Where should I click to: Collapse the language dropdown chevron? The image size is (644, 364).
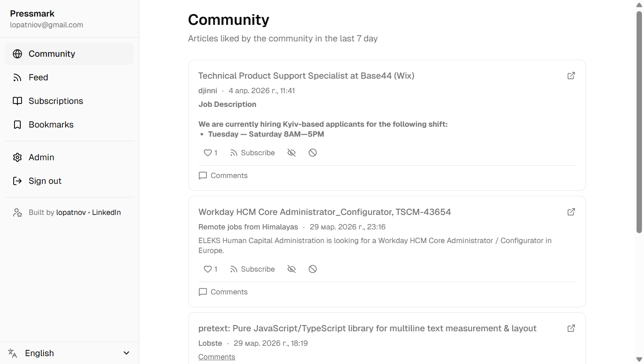(x=126, y=353)
